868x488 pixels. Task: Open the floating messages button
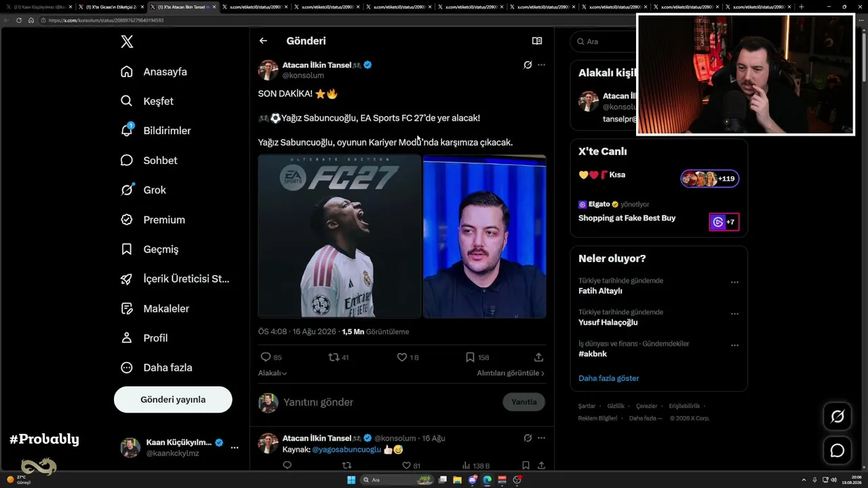coord(837,450)
